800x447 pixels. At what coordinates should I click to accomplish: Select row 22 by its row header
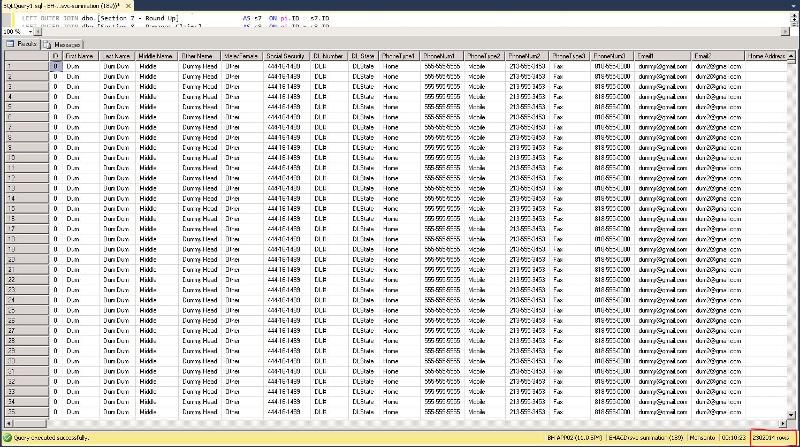27,280
